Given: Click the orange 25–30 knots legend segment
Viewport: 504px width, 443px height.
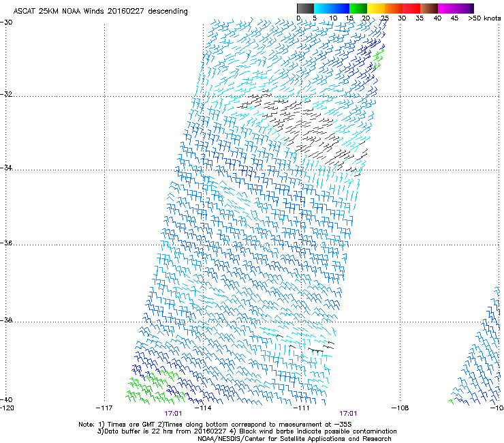Looking at the screenshot, I should click(x=394, y=8).
